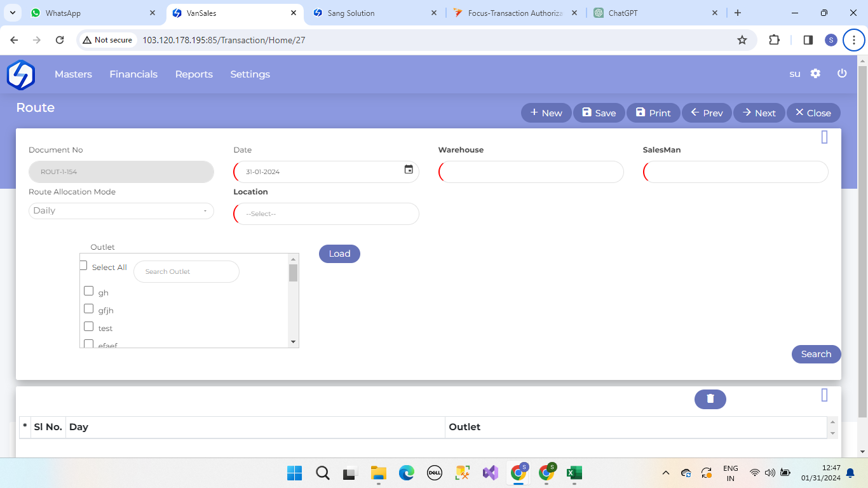
Task: Click the trash delete icon button
Action: tap(710, 399)
